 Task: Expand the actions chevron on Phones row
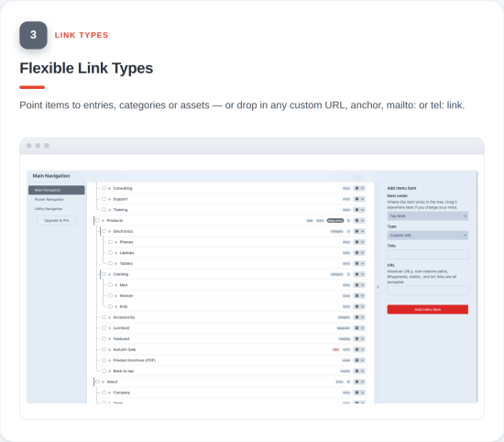363,242
